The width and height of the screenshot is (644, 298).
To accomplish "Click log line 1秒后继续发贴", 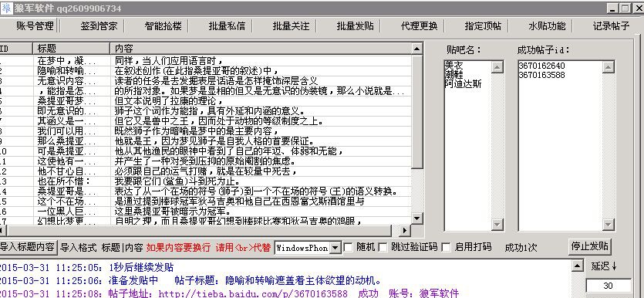I will pyautogui.click(x=141, y=268).
